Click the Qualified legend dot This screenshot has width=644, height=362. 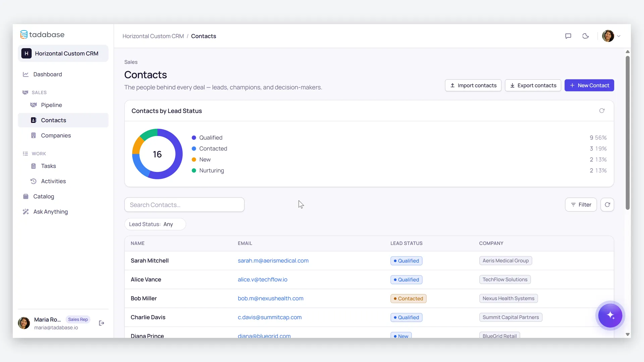click(x=194, y=138)
